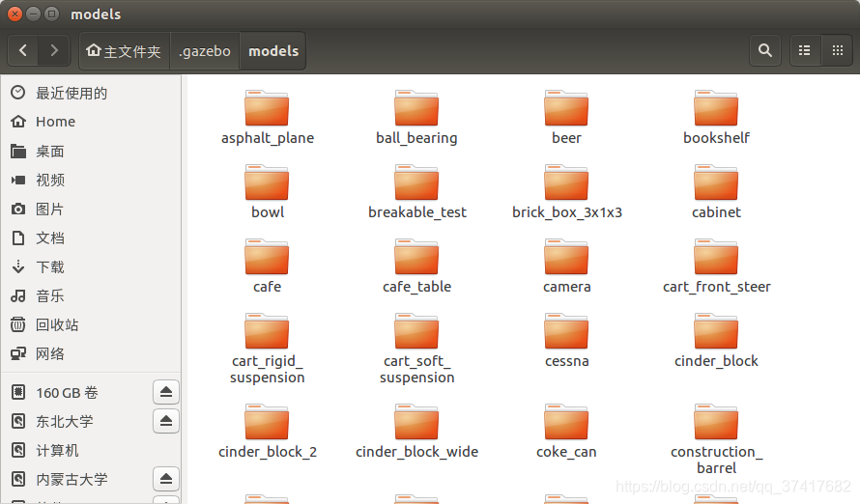Open 桌面 desktop in the sidebar
Image resolution: width=860 pixels, height=504 pixels.
coord(91,152)
